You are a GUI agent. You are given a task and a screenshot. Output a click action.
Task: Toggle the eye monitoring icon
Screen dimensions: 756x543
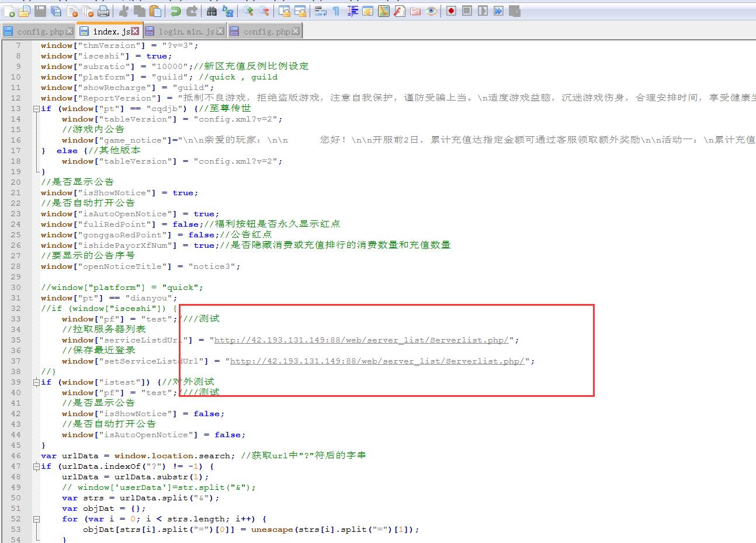coord(431,11)
